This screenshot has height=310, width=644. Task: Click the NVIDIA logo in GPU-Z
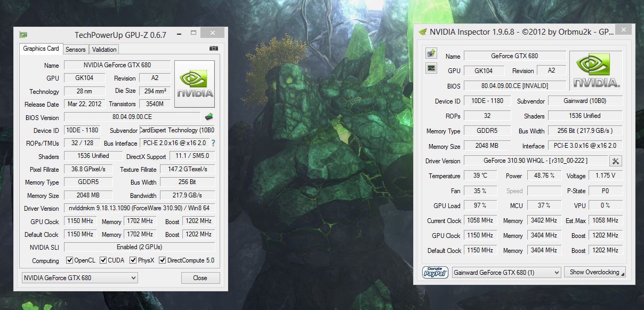[x=195, y=84]
